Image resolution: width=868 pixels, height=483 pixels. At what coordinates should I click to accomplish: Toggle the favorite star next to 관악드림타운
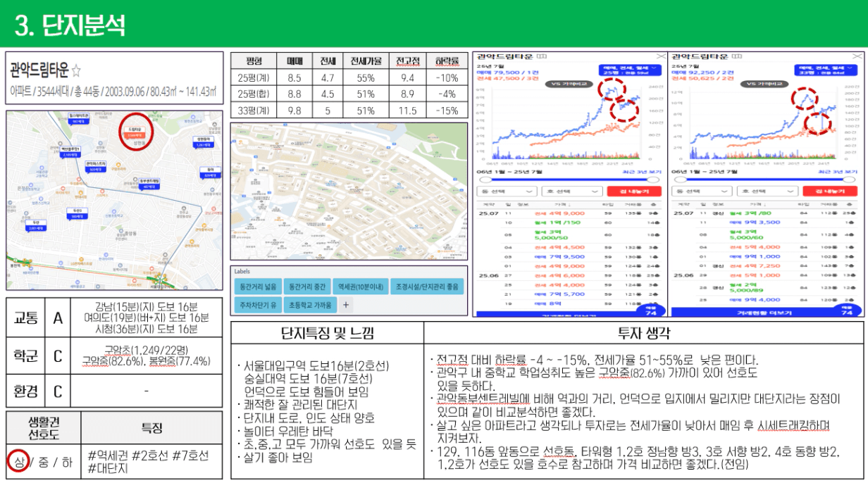coord(76,71)
